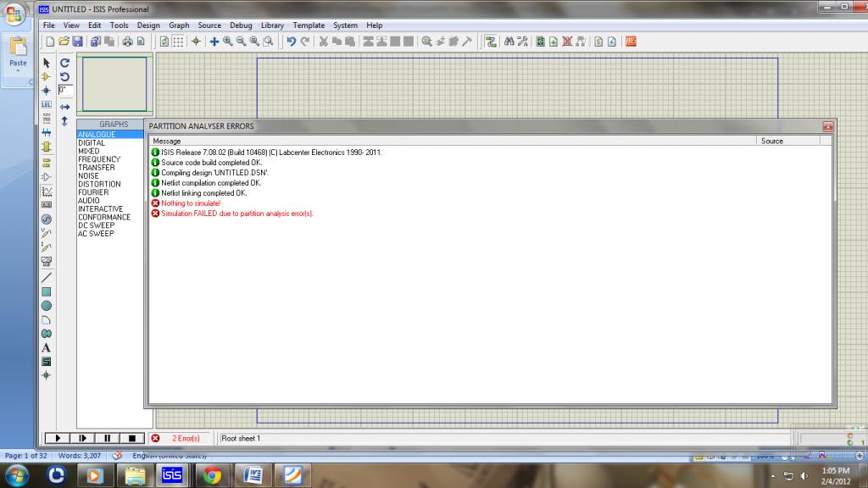Open Microsoft Word from the taskbar
This screenshot has height=488, width=868.
[x=253, y=475]
